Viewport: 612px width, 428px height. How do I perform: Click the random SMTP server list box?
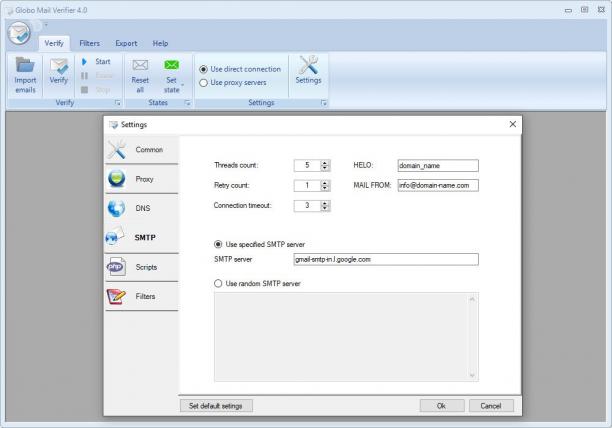coord(346,337)
